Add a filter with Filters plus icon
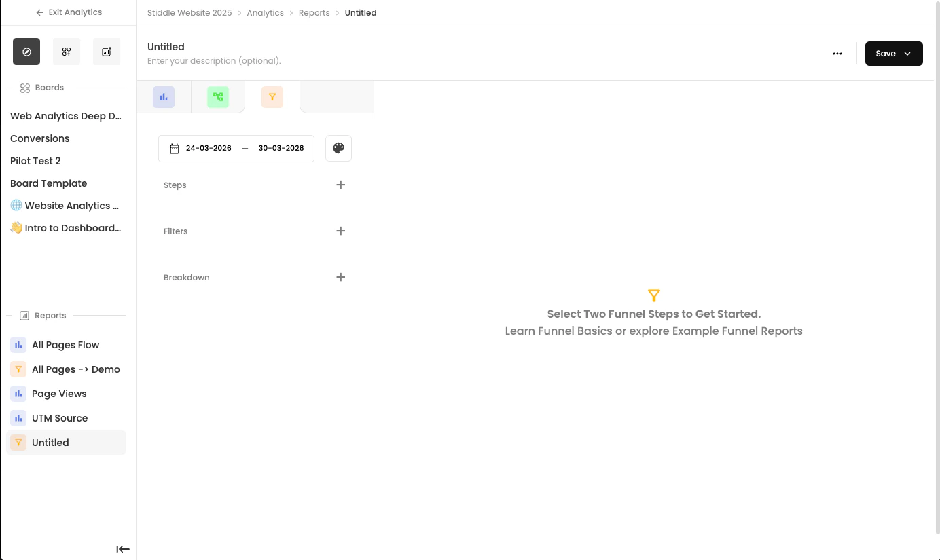Image resolution: width=940 pixels, height=560 pixels. click(x=341, y=231)
